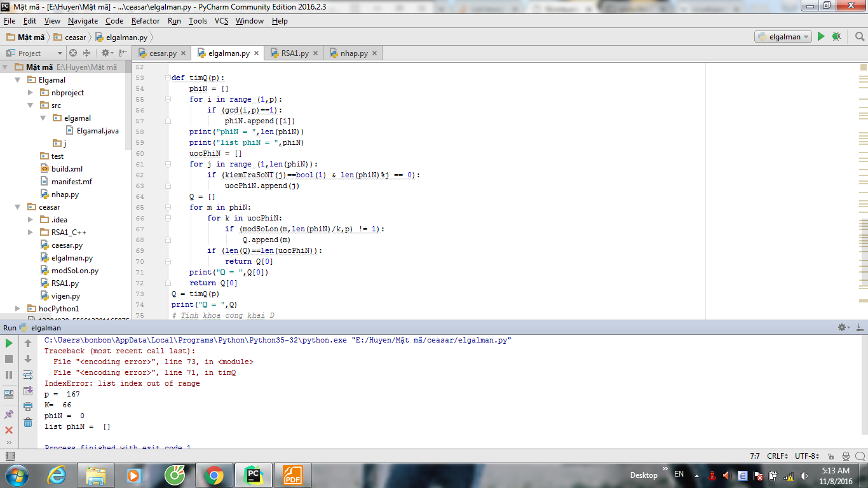Click the Collapse All icon in Project panel

pyautogui.click(x=86, y=53)
